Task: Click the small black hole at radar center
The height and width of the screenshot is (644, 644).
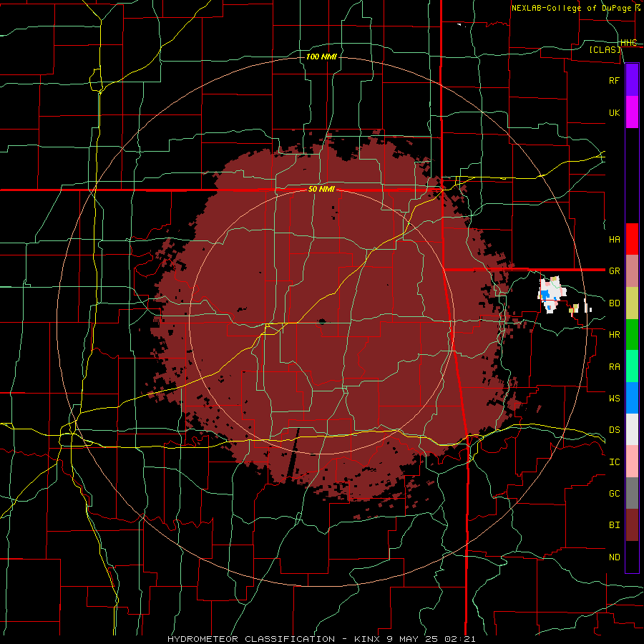Action: pos(321,321)
